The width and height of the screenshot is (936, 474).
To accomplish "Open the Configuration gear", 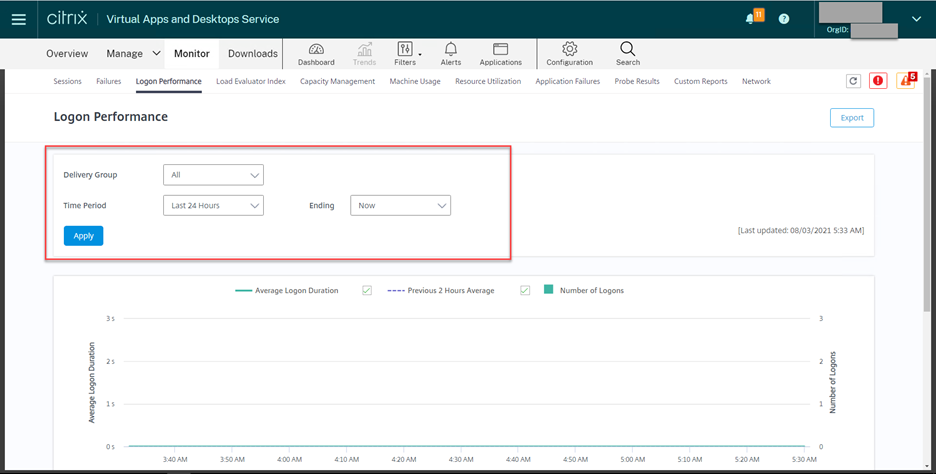I will click(569, 54).
